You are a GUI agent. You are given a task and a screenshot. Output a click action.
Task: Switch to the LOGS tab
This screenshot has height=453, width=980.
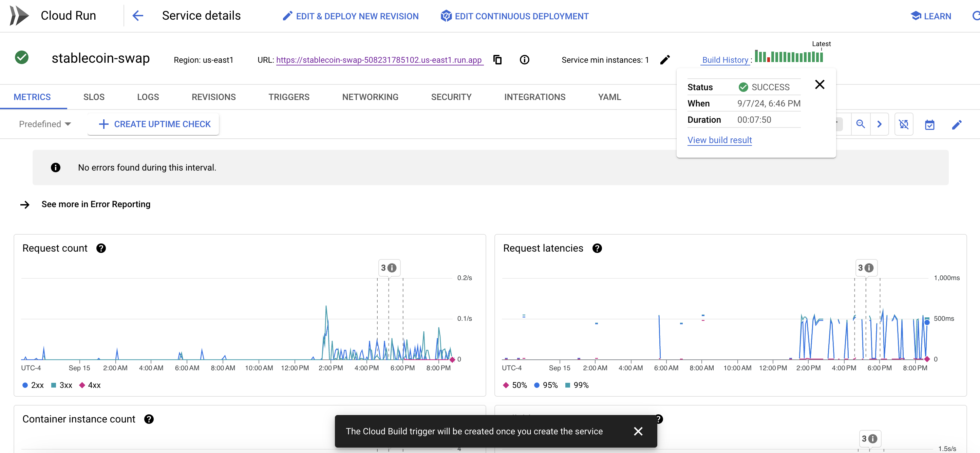point(148,97)
